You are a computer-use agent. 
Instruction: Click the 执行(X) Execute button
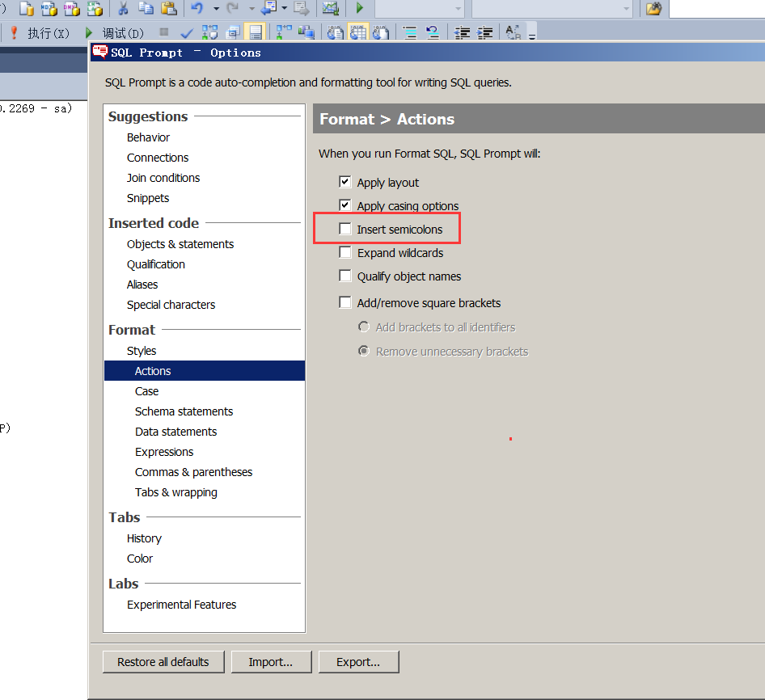(41, 33)
